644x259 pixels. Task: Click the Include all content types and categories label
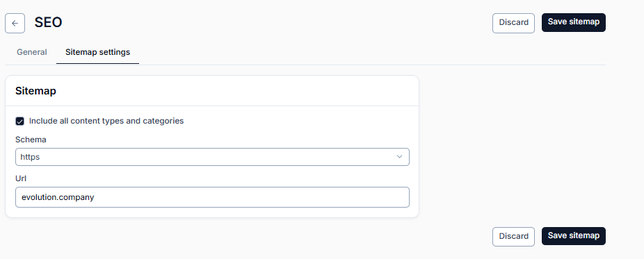pyautogui.click(x=106, y=121)
